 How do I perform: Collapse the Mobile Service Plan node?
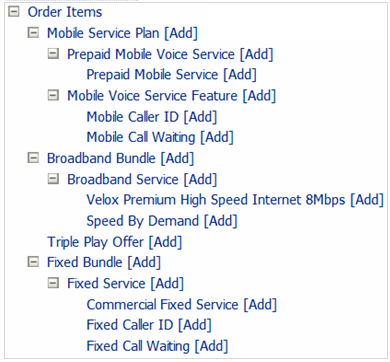point(33,33)
